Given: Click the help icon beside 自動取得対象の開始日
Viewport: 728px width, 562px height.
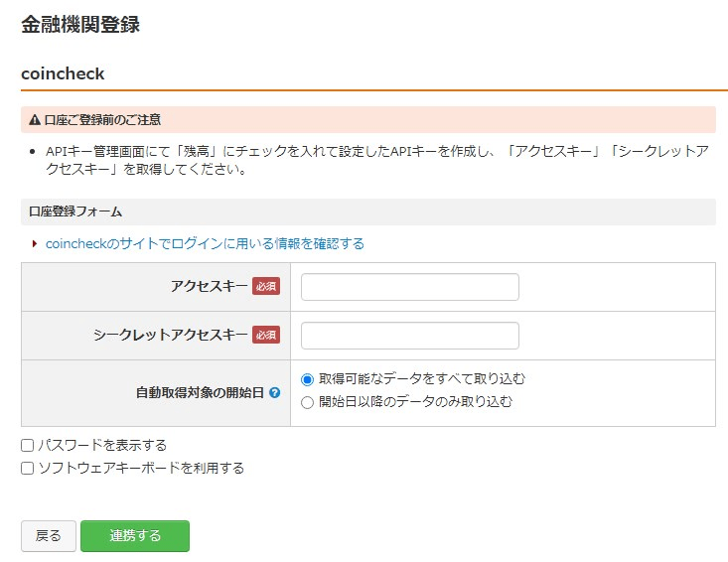Looking at the screenshot, I should 274,392.
